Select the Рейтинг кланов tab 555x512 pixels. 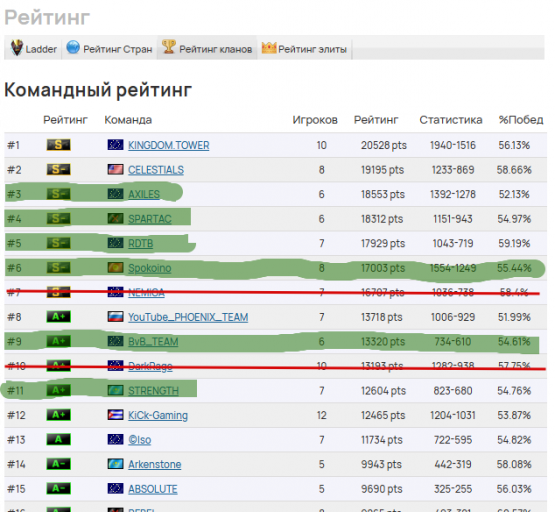pos(207,48)
